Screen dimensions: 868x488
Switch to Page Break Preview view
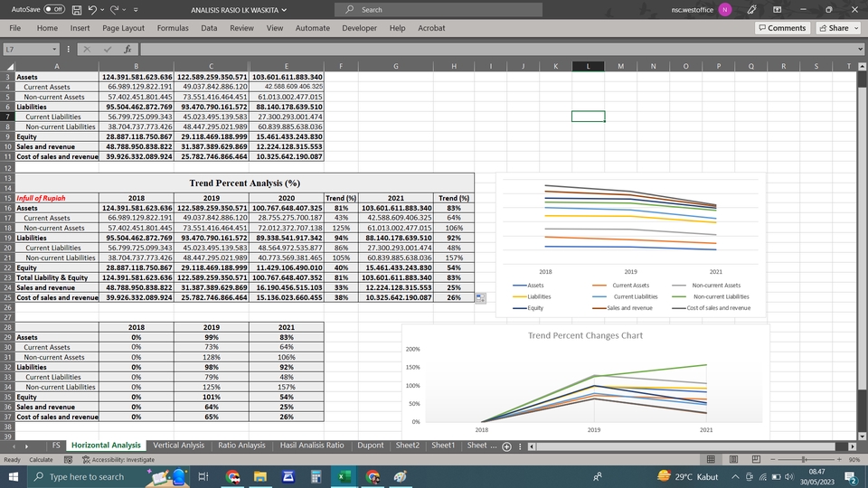coord(756,459)
